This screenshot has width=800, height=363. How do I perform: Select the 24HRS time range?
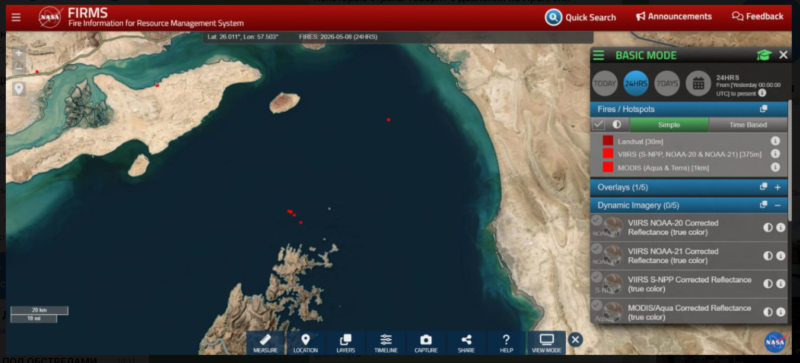pyautogui.click(x=636, y=84)
